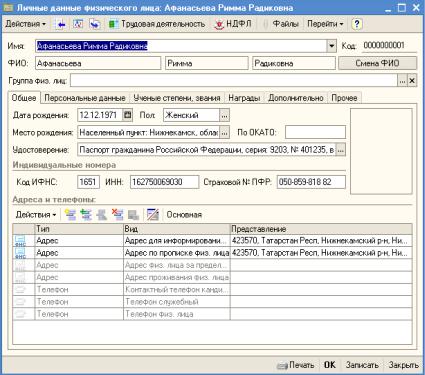Click the patronymic field Радиковна
The image size is (425, 375).
294,63
